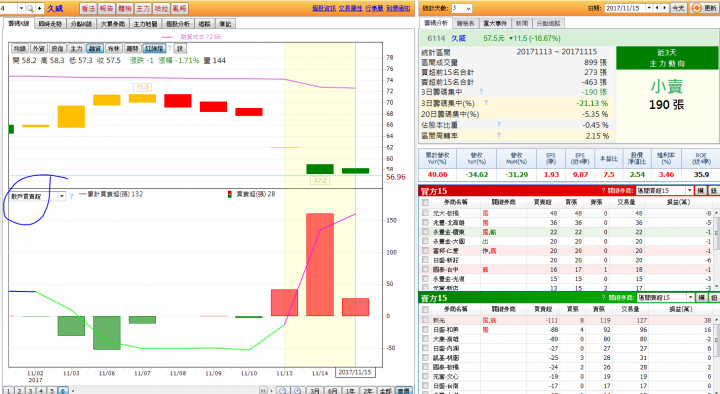
Task: Click the 買方15 table vertical scrollbar
Action: (x=717, y=248)
